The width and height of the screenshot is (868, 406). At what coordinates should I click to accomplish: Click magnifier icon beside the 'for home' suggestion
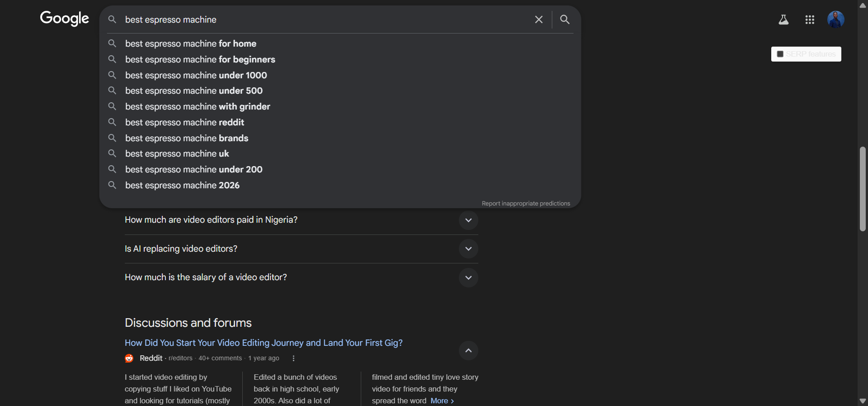(112, 43)
